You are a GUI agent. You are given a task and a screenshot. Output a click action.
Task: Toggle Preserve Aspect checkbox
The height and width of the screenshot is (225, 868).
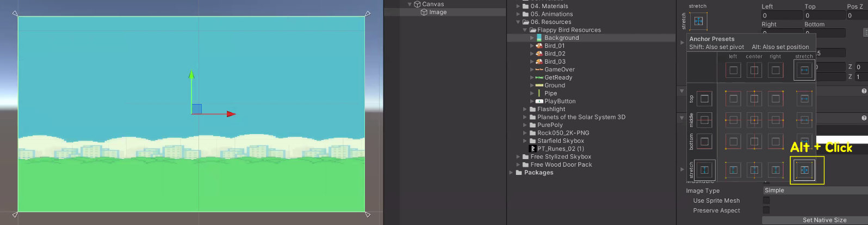click(766, 210)
